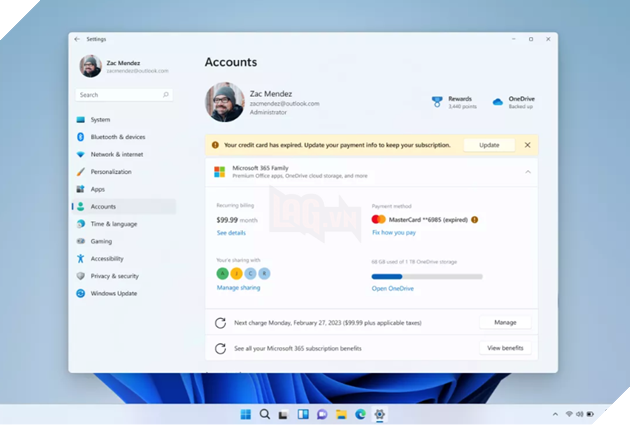This screenshot has width=630, height=427.
Task: Open the System settings icon
Action: click(x=81, y=120)
